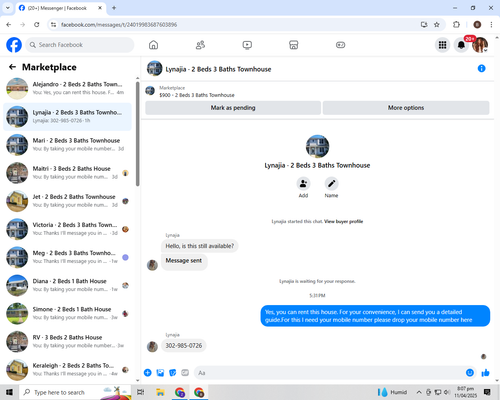Click Message sent bubble
Image resolution: width=500 pixels, height=400 pixels.
point(184,261)
